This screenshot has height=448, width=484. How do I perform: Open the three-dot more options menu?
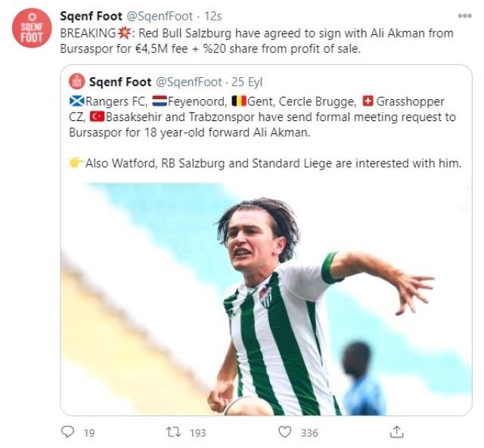pyautogui.click(x=464, y=15)
